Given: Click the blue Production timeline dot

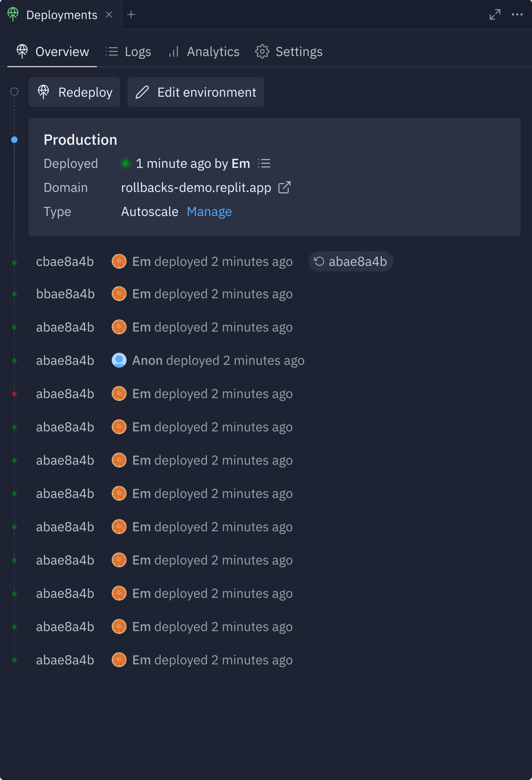Looking at the screenshot, I should click(13, 139).
